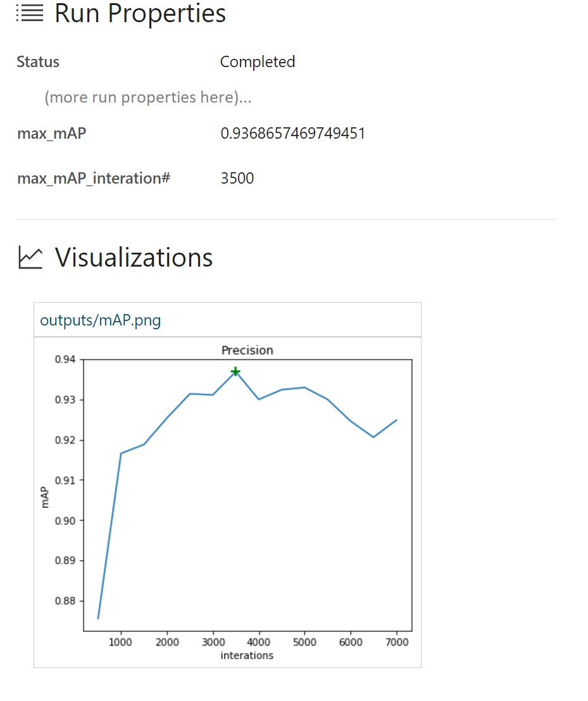Click the max_mAP label

[x=52, y=133]
